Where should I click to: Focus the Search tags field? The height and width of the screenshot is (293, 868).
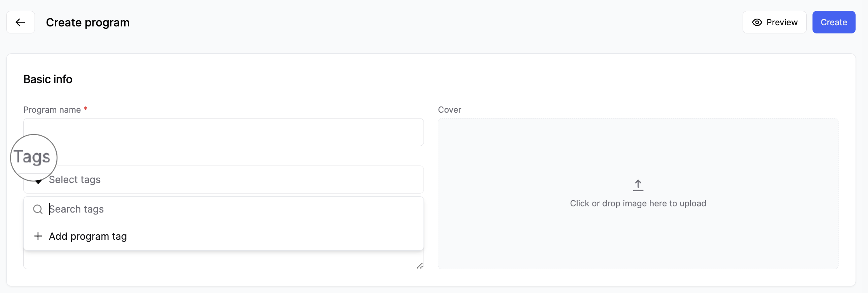pos(233,209)
